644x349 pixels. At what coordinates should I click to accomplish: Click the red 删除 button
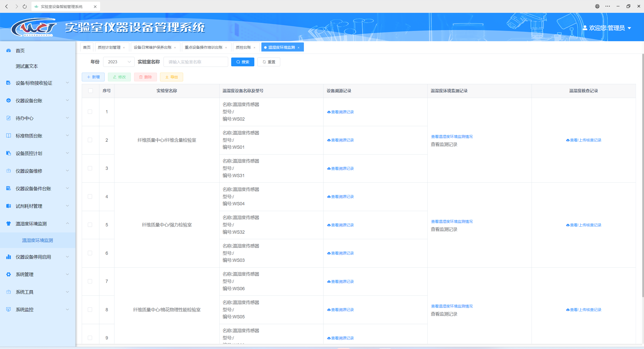click(145, 77)
